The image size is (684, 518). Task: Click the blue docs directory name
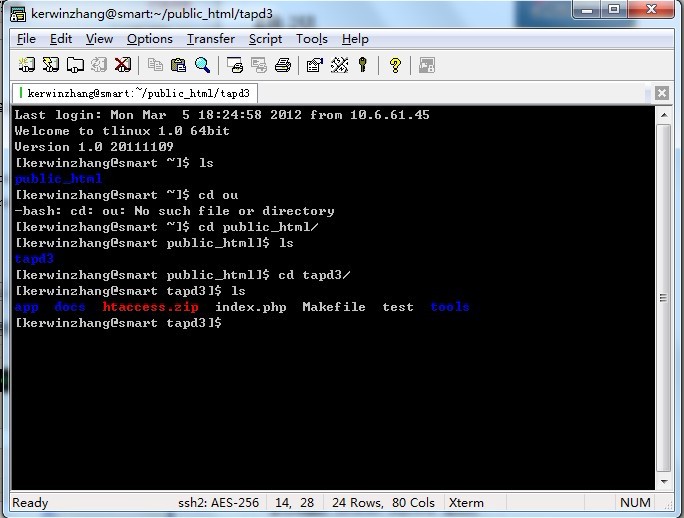pos(70,307)
